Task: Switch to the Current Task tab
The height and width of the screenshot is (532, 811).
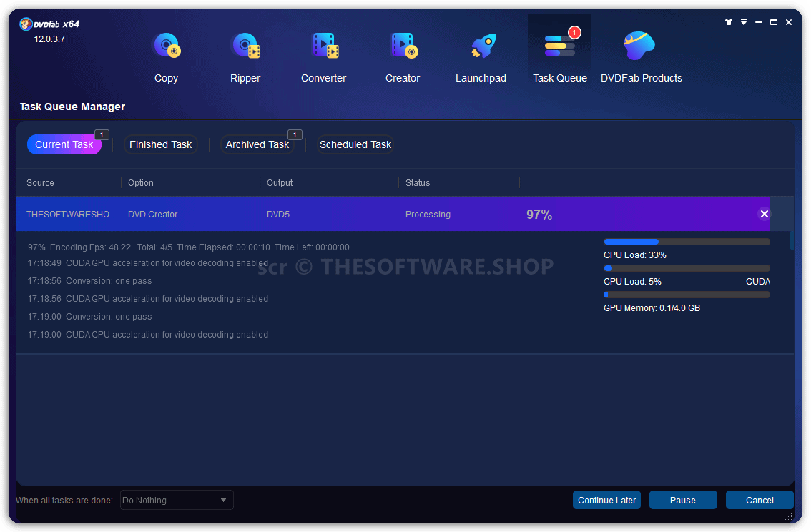Action: click(x=64, y=144)
